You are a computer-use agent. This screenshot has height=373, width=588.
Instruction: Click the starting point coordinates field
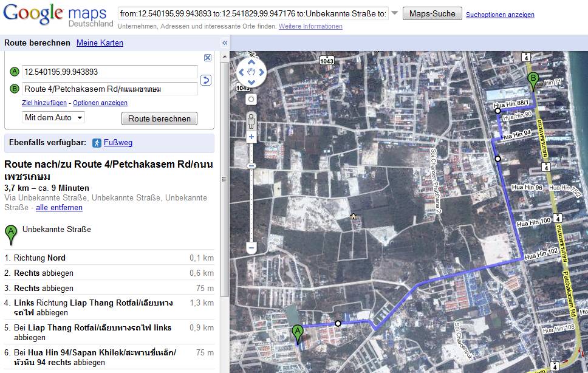pyautogui.click(x=110, y=72)
